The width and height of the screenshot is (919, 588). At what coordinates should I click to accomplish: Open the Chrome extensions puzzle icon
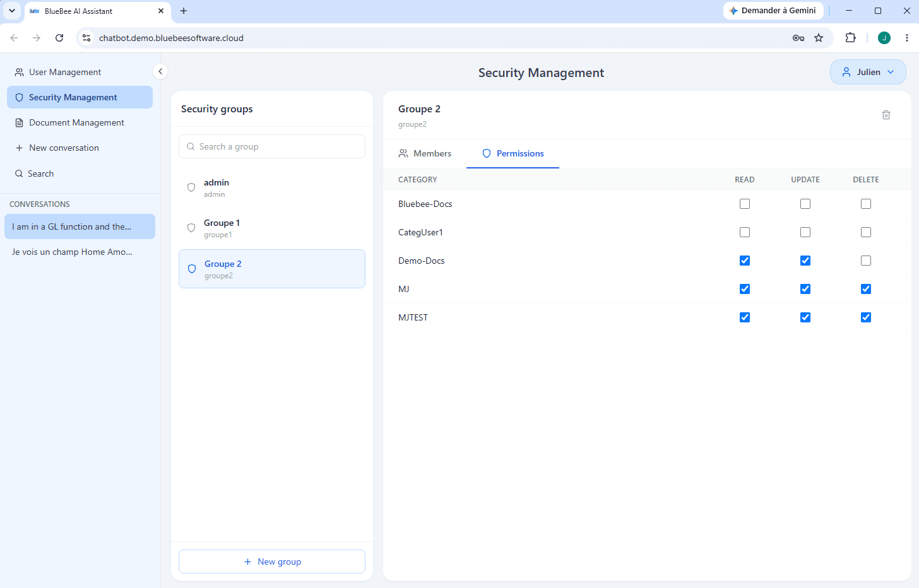pos(851,38)
